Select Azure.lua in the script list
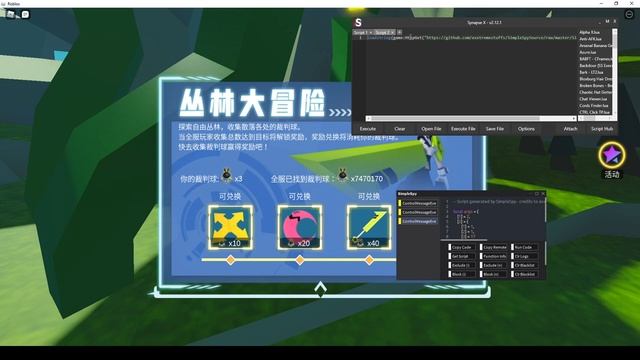Viewport: 640px width, 360px height. (x=588, y=52)
